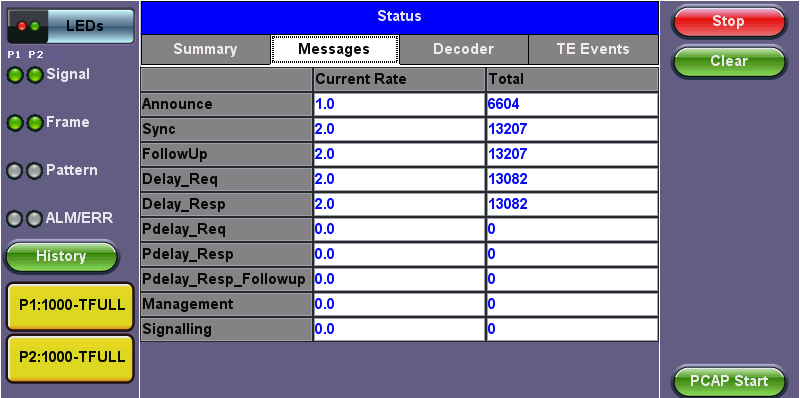Click the P2 ALM/ERR LED indicator

point(34,219)
